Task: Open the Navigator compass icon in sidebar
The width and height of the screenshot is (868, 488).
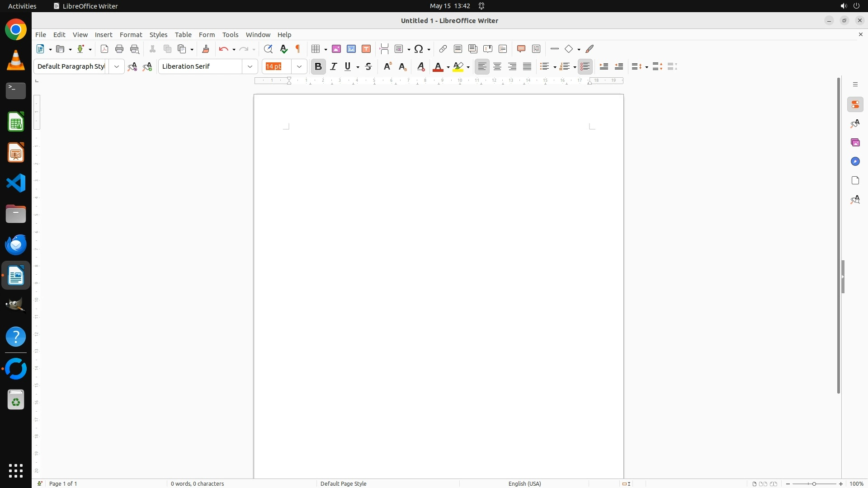Action: click(855, 162)
